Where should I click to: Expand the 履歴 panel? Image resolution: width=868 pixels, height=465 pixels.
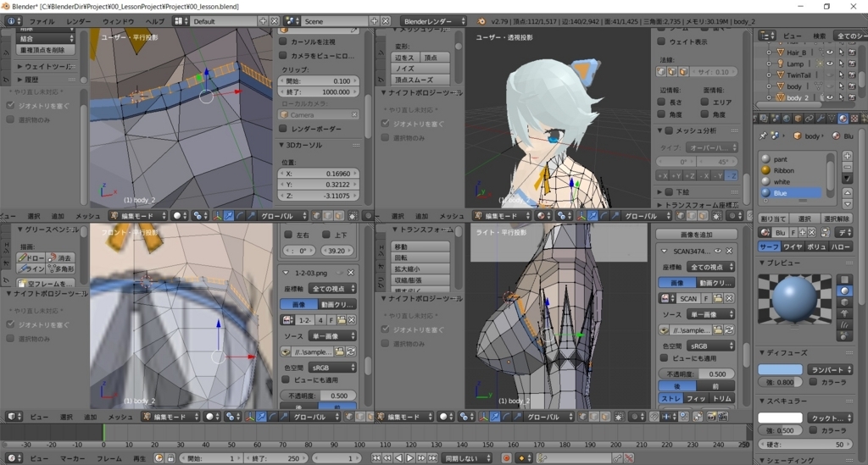20,80
